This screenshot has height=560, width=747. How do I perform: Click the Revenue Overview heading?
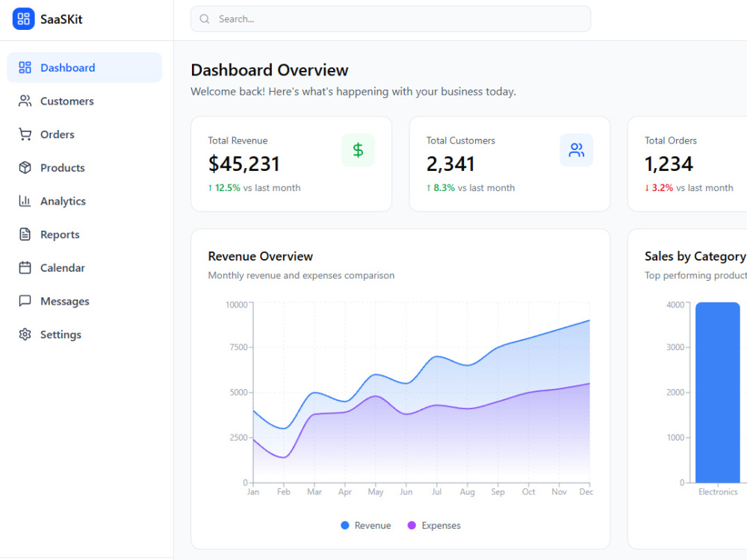click(x=261, y=256)
